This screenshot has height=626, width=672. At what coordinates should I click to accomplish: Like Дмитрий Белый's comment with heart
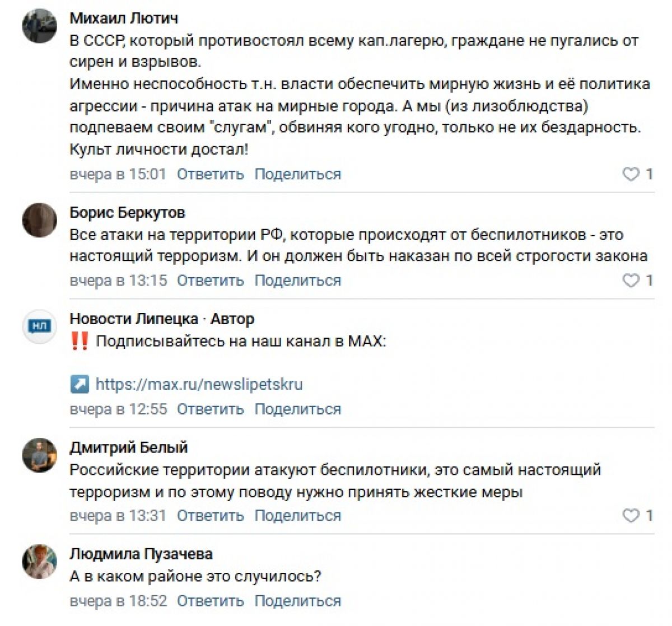click(631, 515)
